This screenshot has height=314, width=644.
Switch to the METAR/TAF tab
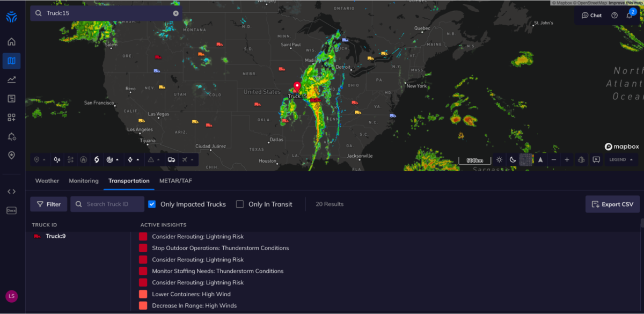click(x=175, y=181)
